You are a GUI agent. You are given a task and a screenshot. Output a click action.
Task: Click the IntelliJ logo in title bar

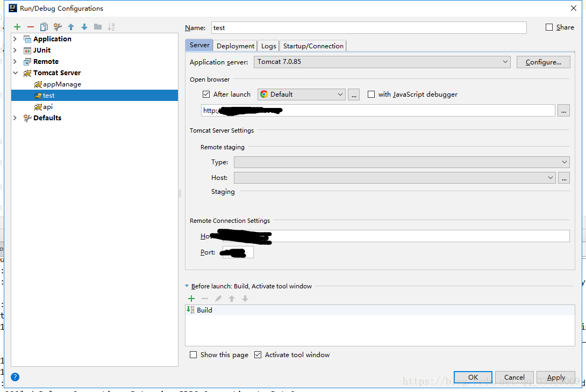(x=13, y=8)
